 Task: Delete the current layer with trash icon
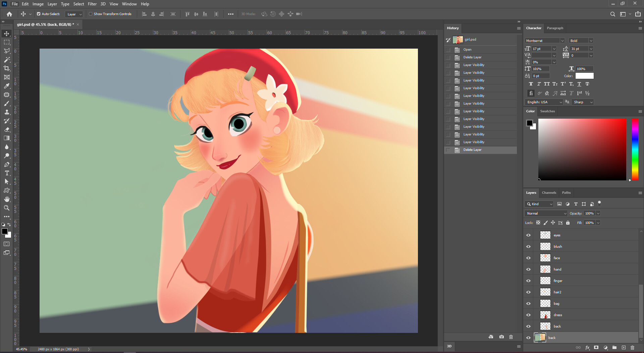(632, 348)
